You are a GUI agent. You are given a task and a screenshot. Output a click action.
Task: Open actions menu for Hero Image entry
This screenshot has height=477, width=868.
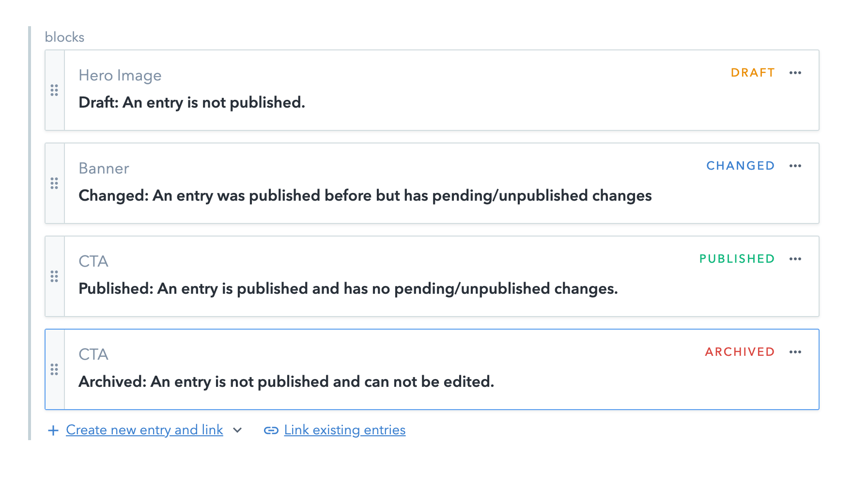click(x=795, y=73)
